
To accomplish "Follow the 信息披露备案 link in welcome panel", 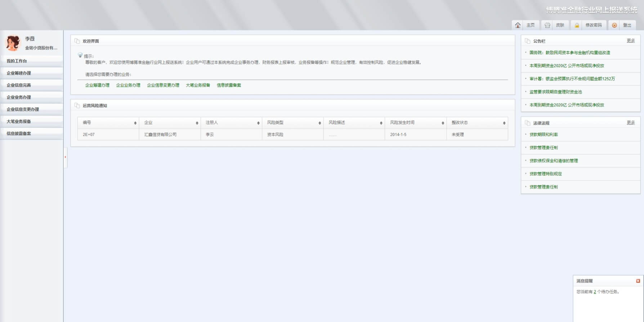I will [229, 85].
